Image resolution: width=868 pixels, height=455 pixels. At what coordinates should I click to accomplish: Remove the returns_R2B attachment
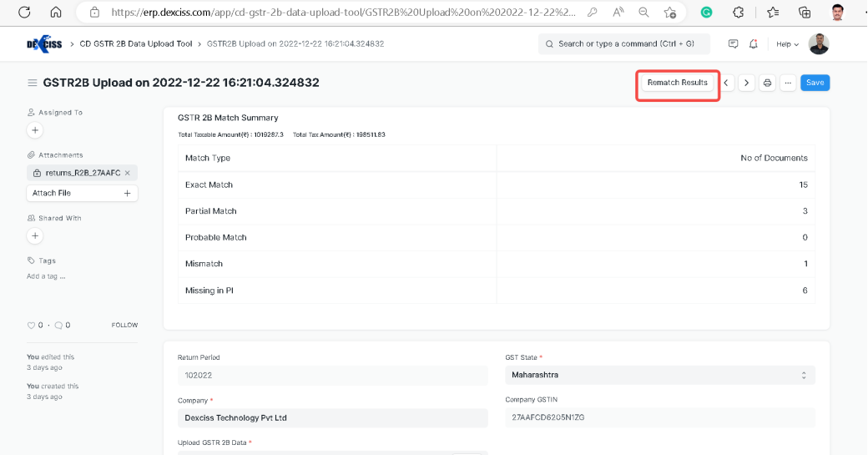point(128,173)
